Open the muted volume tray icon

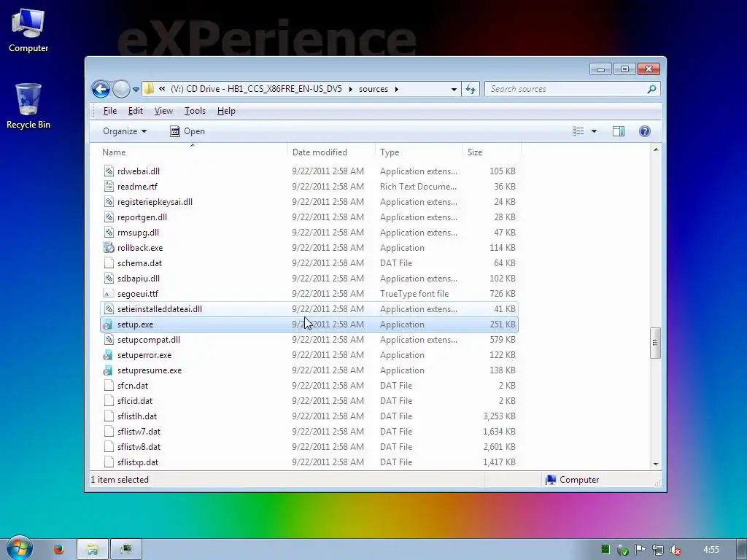(675, 550)
